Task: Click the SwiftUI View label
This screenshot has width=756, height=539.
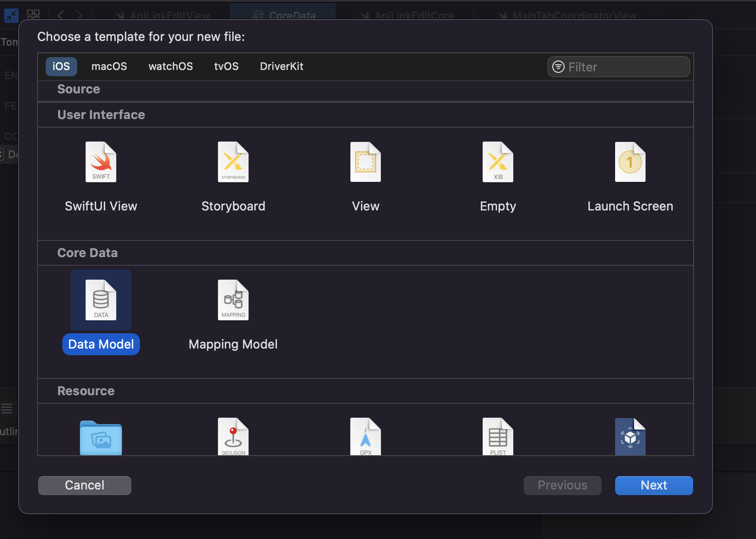Action: [x=101, y=206]
